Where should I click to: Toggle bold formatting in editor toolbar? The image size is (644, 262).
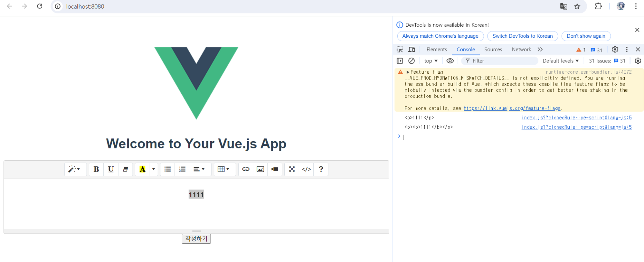[x=96, y=169]
